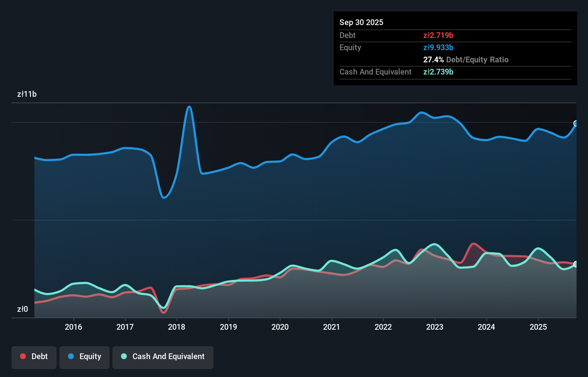The height and width of the screenshot is (377, 588).
Task: Click the Cash value zł2.739b
Action: pos(438,72)
